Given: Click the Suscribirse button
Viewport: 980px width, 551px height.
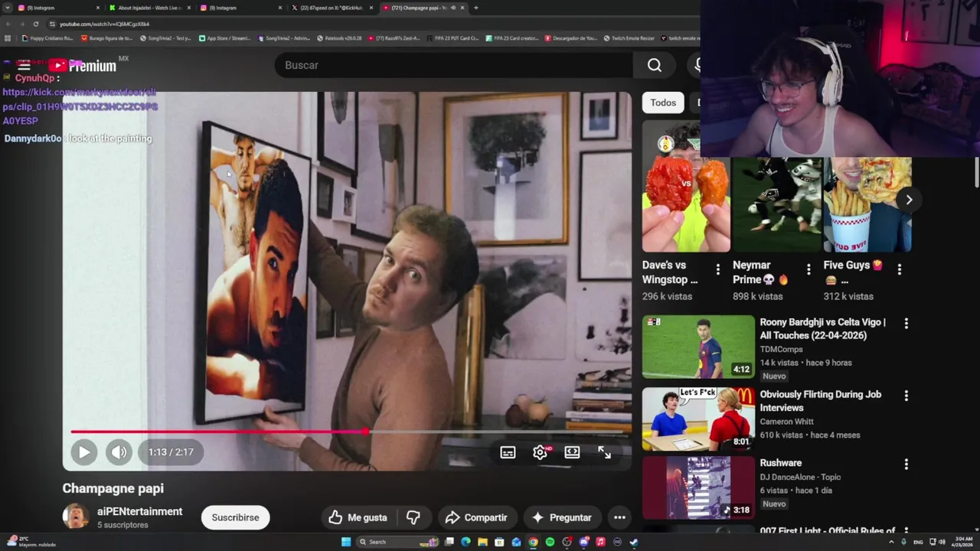Looking at the screenshot, I should point(235,517).
